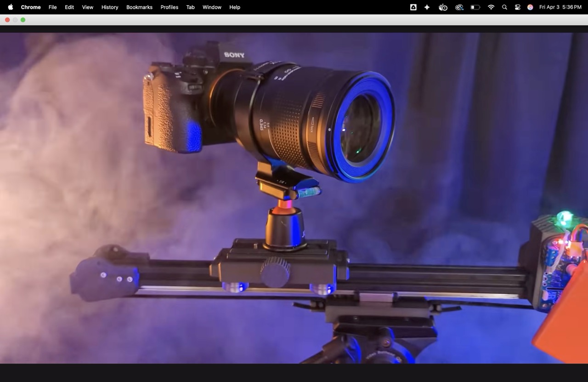Open the Apple menu
The image size is (588, 382).
click(11, 7)
